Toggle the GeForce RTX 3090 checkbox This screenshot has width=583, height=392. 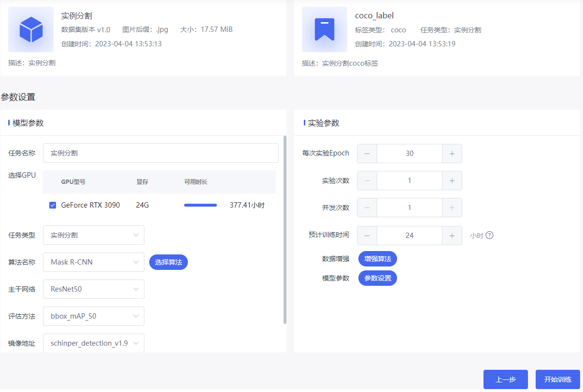pos(53,205)
